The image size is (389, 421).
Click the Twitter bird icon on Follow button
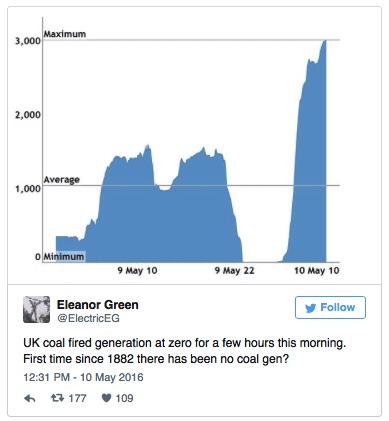[310, 308]
